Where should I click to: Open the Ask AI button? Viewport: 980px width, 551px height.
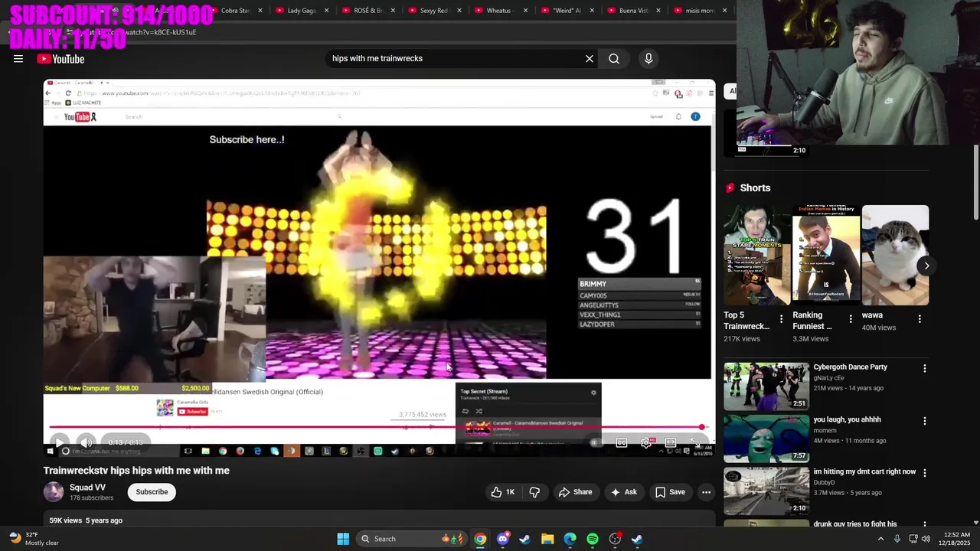[x=623, y=492]
